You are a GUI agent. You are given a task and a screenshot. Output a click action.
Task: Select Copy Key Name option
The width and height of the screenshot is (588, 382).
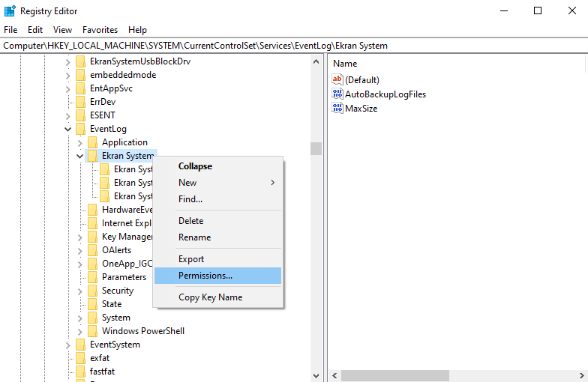pos(210,297)
